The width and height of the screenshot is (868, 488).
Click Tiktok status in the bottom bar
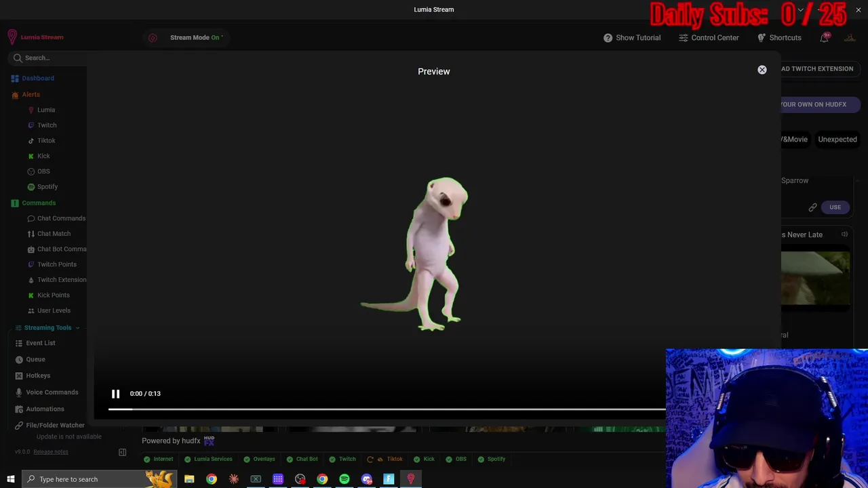point(384,459)
